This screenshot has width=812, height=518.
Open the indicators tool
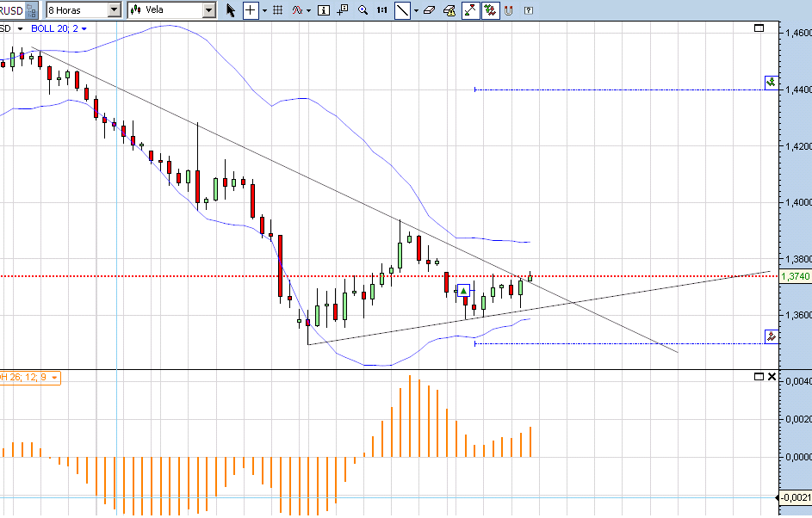tap(297, 9)
